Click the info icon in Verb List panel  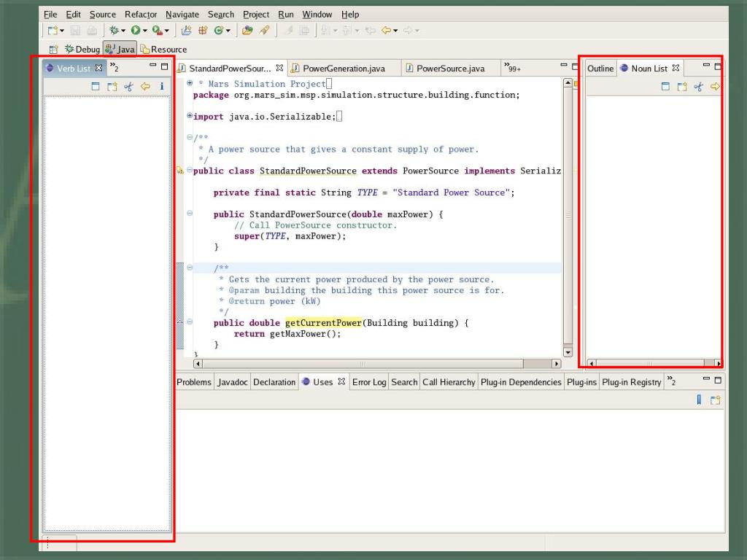162,87
